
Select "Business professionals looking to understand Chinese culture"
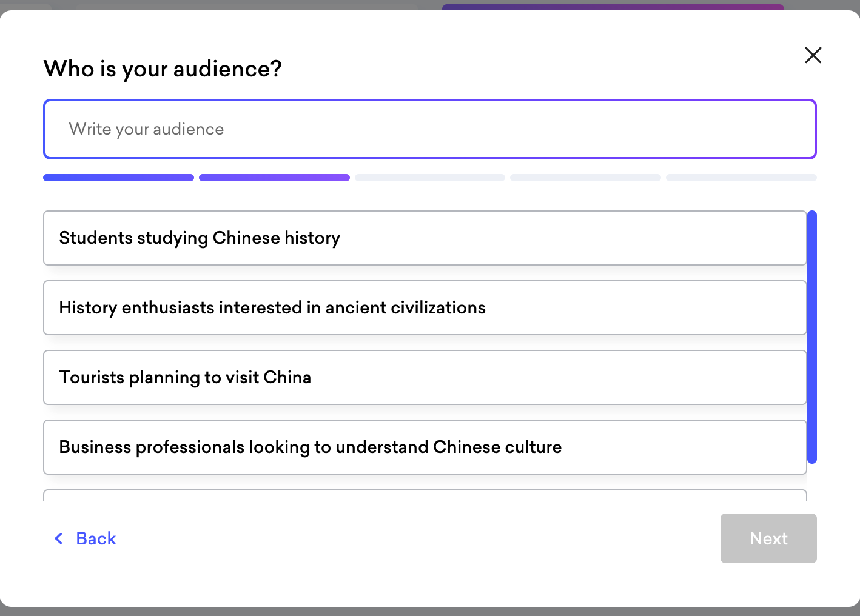[425, 447]
